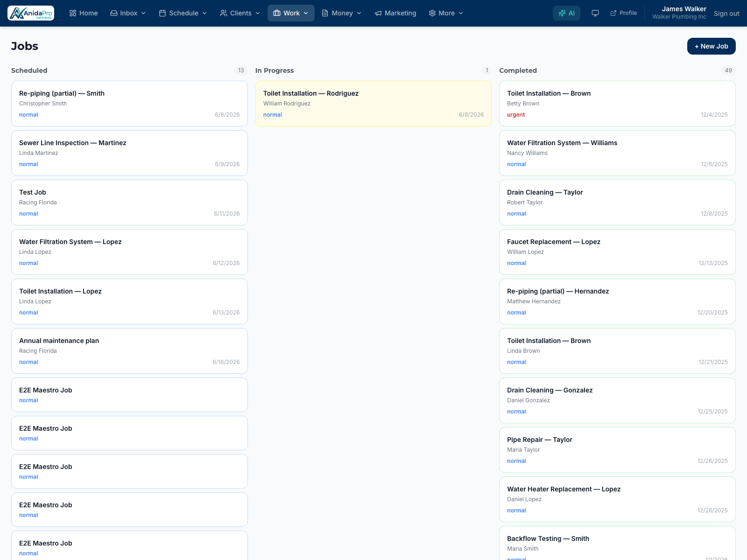Click the Marketing megaphone icon
The width and height of the screenshot is (747, 560).
[x=378, y=13]
